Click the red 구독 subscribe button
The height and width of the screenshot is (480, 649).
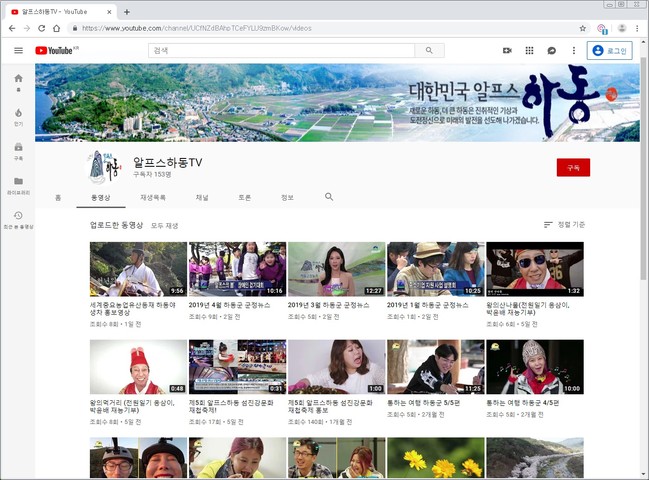(573, 167)
